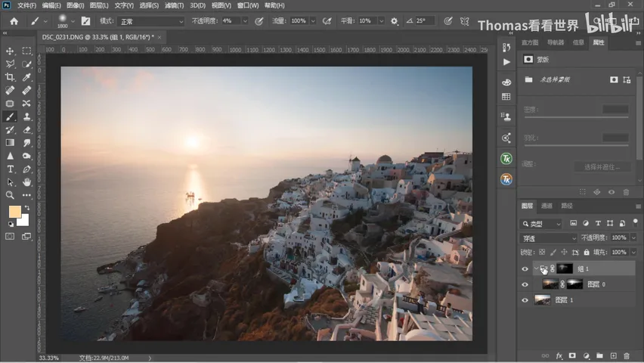
Task: Click 图层 0 layer mask thumbnail
Action: pyautogui.click(x=574, y=284)
